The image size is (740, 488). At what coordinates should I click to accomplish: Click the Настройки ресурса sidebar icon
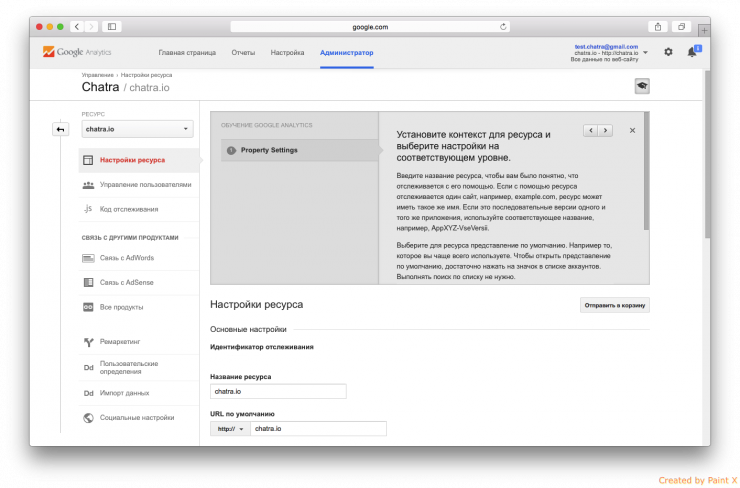point(88,160)
